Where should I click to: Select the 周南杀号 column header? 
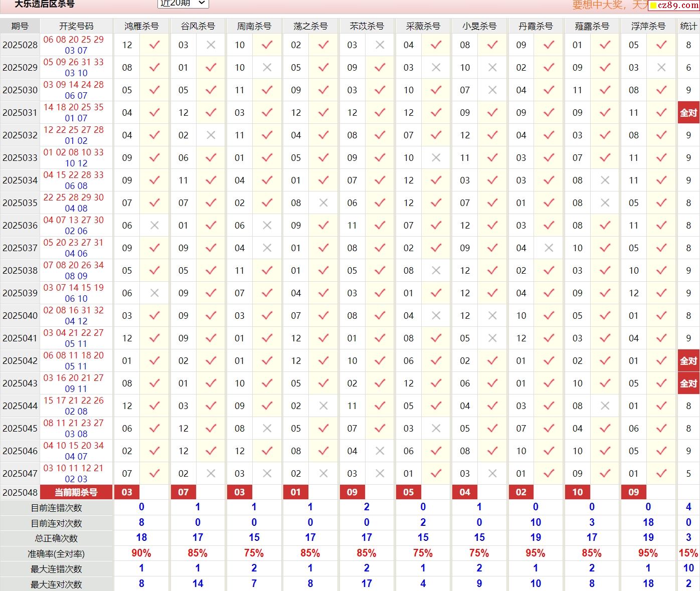[x=254, y=26]
